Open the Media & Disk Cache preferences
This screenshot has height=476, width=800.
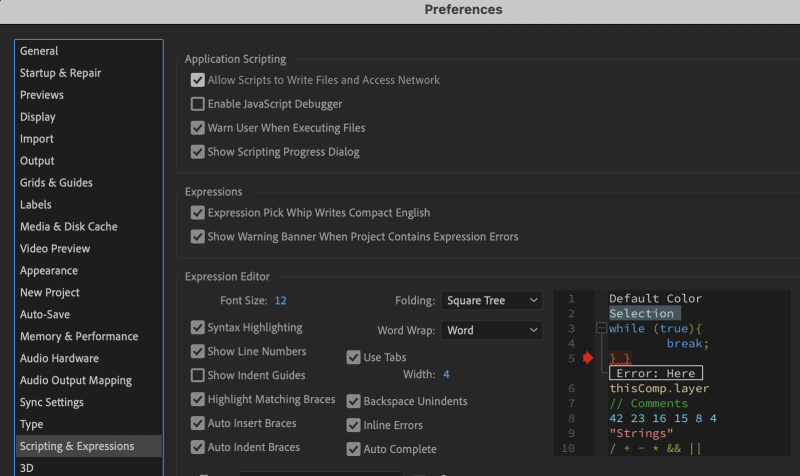tap(68, 226)
